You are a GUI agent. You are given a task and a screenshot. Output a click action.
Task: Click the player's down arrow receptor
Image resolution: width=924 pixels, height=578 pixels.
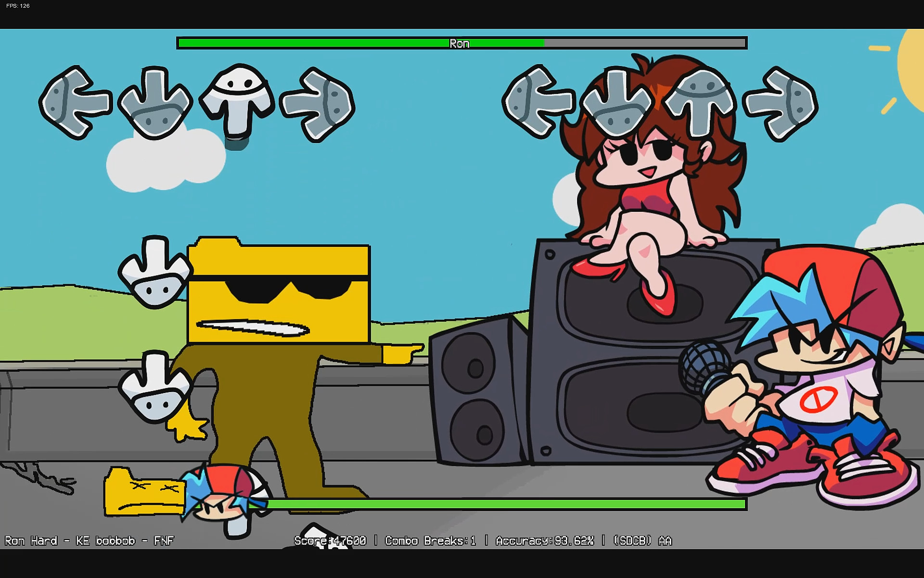[616, 104]
